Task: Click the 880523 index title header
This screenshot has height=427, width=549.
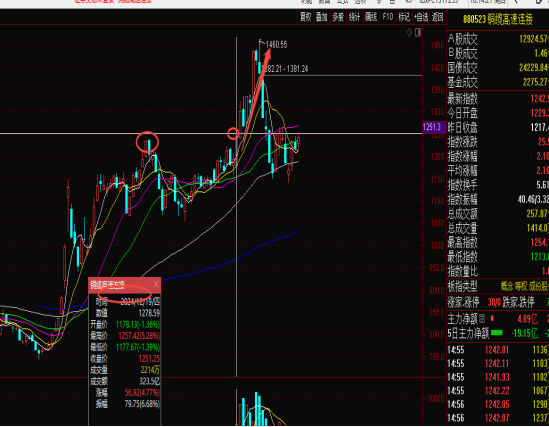Action: pos(498,19)
